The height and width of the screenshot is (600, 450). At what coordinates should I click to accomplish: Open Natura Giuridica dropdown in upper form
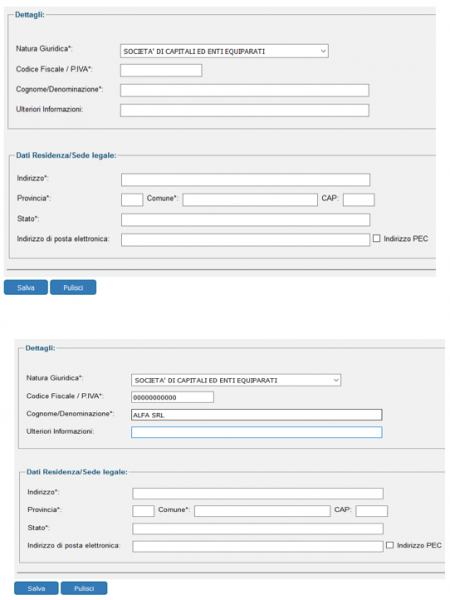click(x=224, y=51)
